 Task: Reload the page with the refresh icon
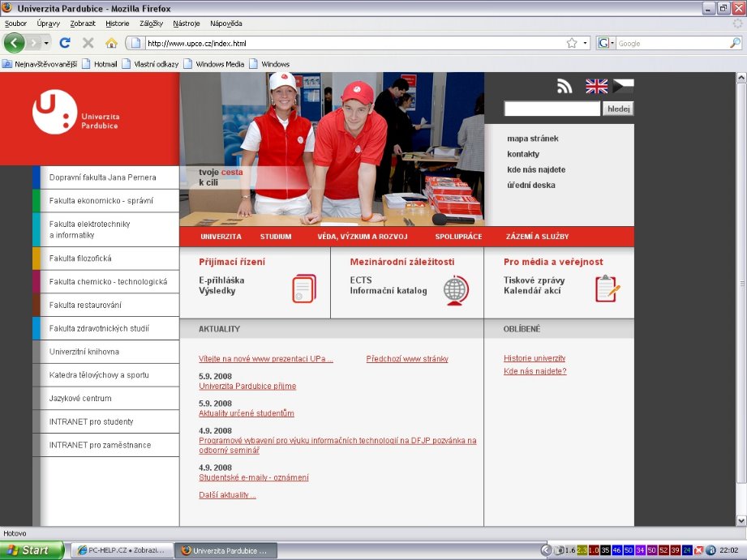click(x=65, y=43)
